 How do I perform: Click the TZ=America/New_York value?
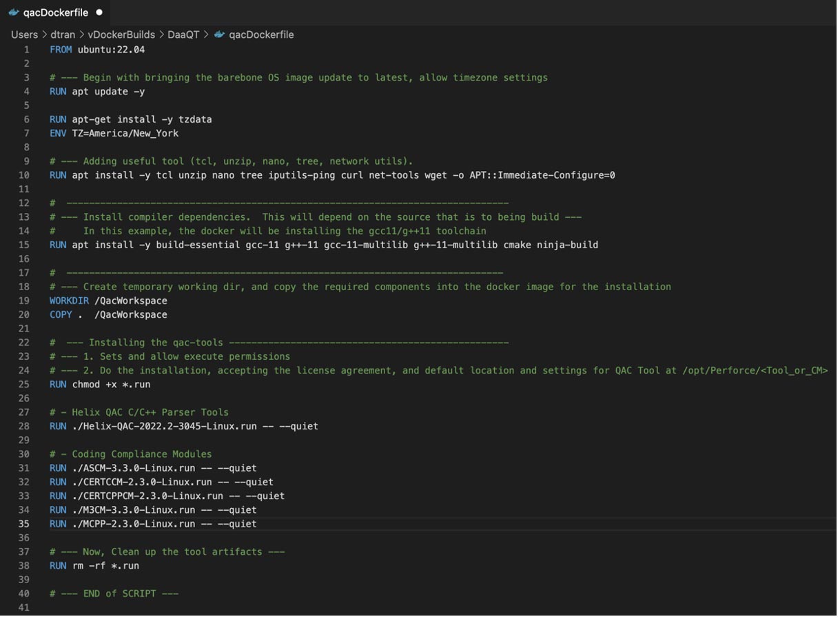[x=125, y=133]
